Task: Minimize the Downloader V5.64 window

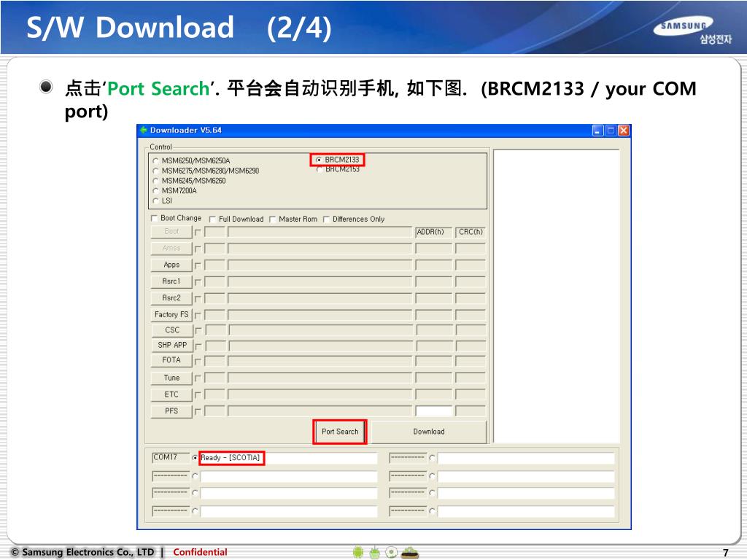Action: [x=598, y=131]
